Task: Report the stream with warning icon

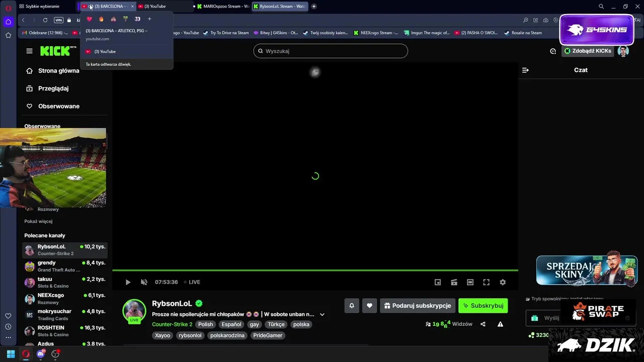Action: pos(500,324)
